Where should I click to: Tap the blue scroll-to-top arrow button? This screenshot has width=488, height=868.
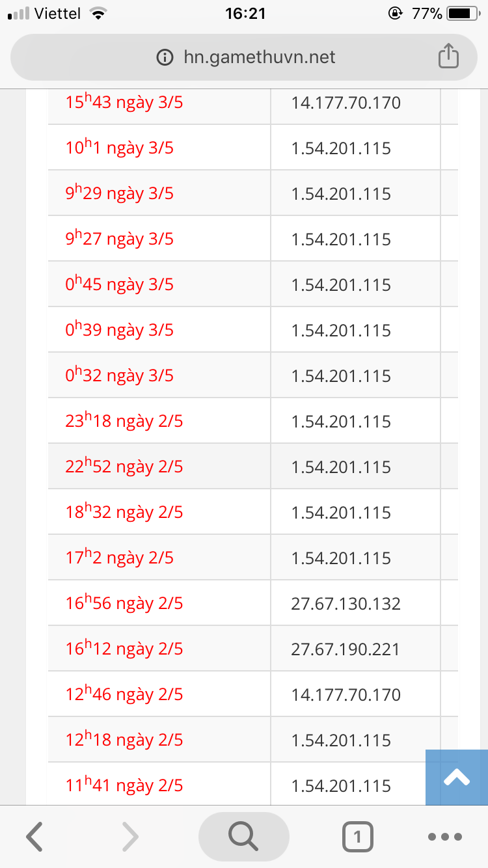point(457,777)
